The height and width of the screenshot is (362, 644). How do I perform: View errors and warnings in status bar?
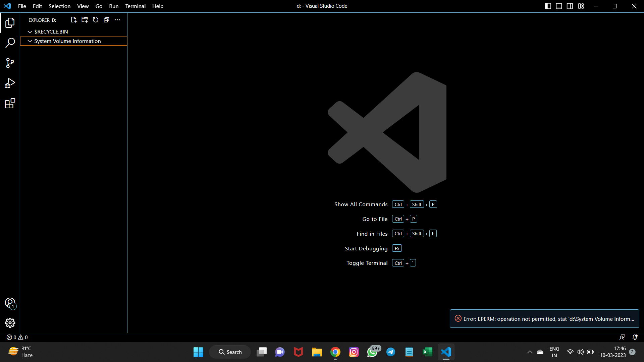click(x=17, y=337)
